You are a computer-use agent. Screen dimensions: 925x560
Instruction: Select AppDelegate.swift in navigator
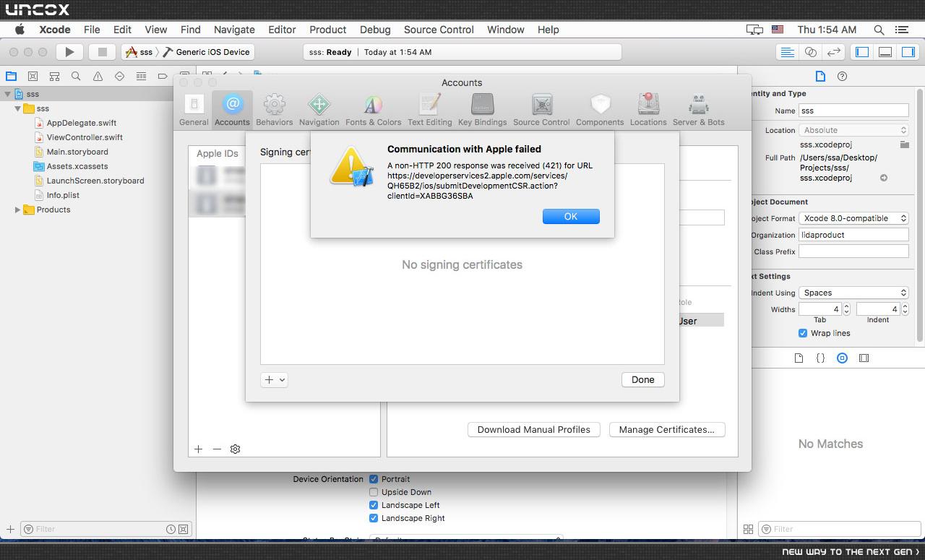pyautogui.click(x=81, y=123)
